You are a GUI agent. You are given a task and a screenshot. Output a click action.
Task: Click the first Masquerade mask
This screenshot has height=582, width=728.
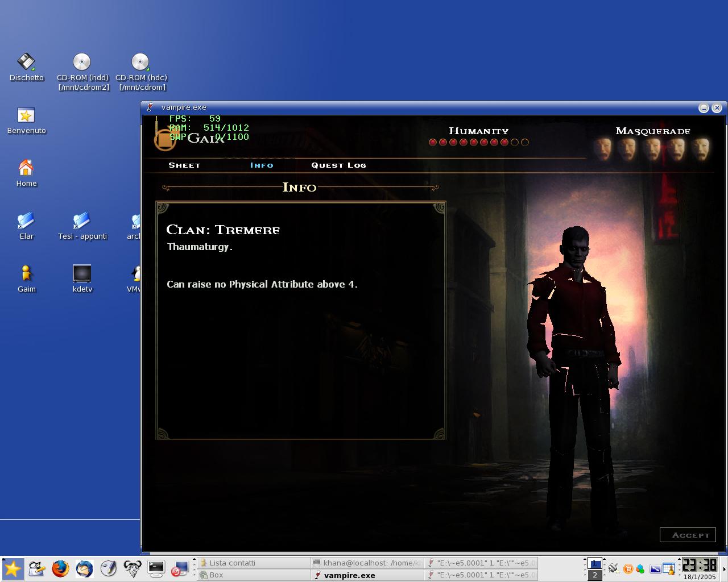[x=603, y=149]
